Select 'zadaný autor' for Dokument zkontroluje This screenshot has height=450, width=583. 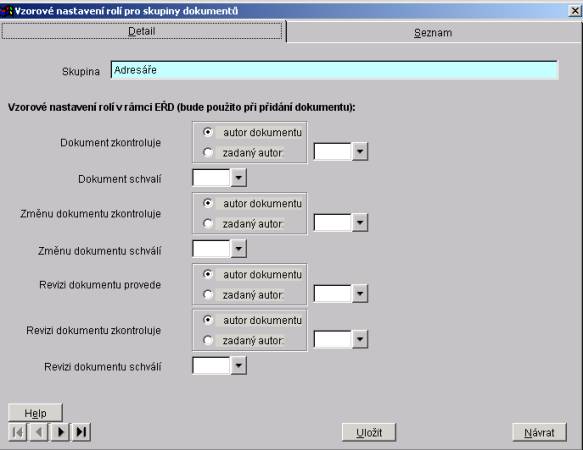click(x=208, y=152)
